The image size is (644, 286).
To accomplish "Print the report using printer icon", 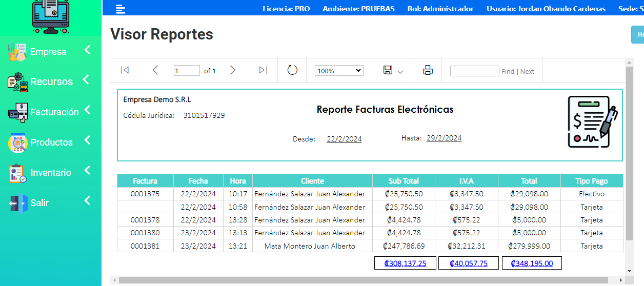I will coord(428,71).
